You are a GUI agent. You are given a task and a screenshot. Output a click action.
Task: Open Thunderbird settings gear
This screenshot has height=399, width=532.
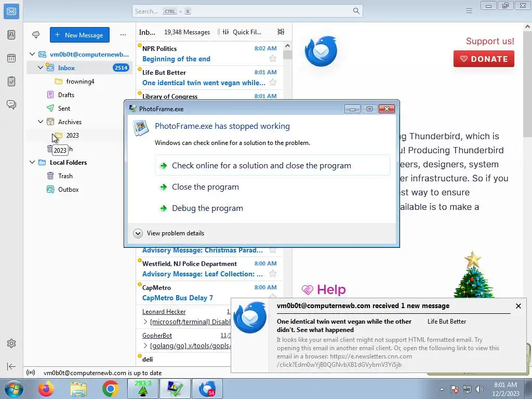(11, 343)
